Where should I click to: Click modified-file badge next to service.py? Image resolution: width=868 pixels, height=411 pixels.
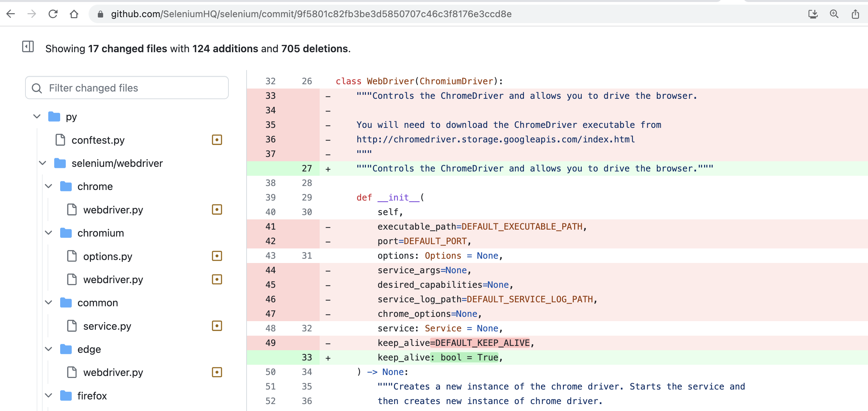pos(217,326)
